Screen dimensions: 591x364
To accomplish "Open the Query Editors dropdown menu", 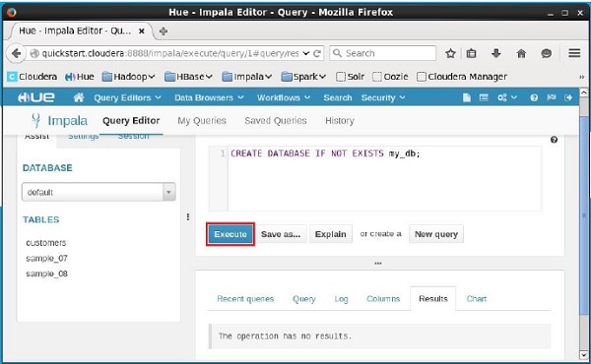I will (x=127, y=97).
